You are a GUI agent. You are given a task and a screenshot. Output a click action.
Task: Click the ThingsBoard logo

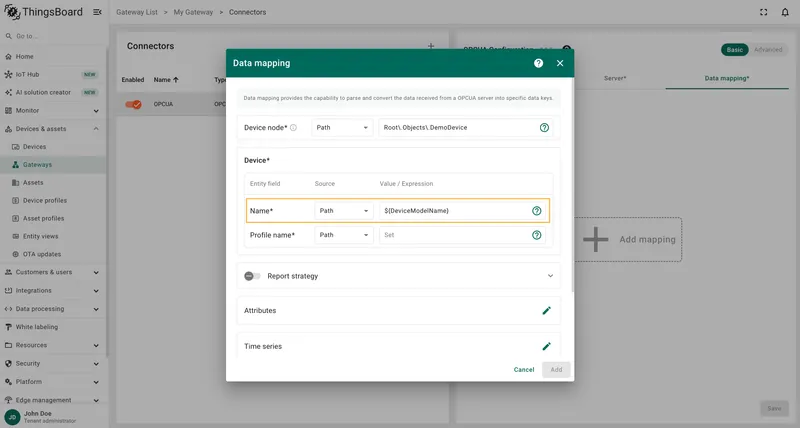tap(43, 12)
